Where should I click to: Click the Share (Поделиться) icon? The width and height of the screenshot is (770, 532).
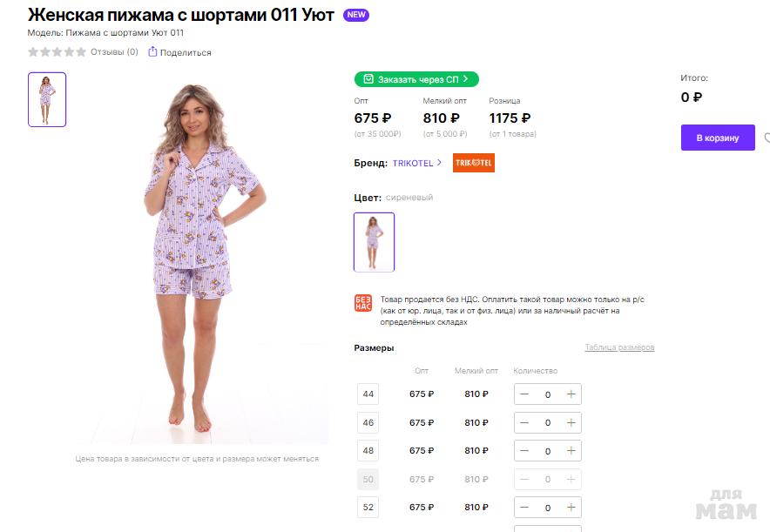coord(153,52)
